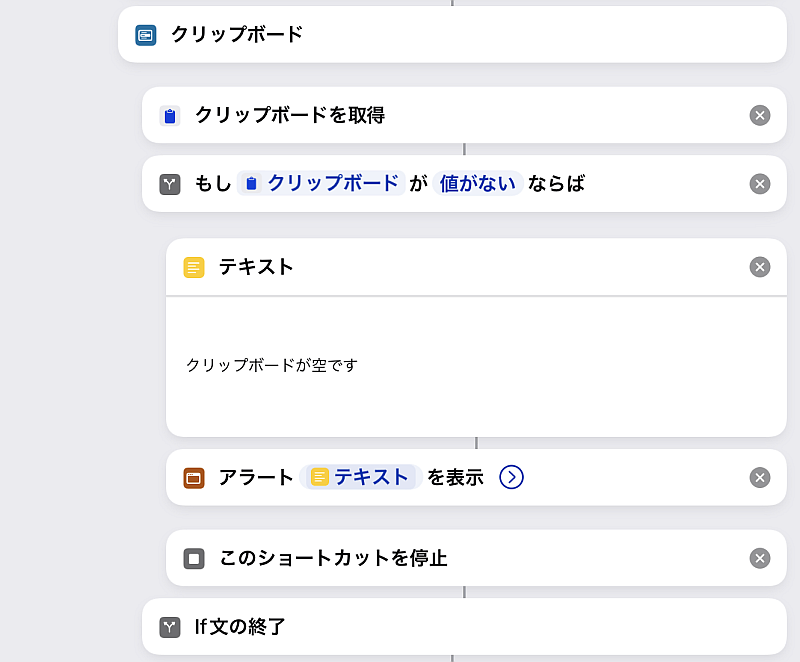Delete the アラート action
Image resolution: width=800 pixels, height=662 pixels.
tap(760, 478)
